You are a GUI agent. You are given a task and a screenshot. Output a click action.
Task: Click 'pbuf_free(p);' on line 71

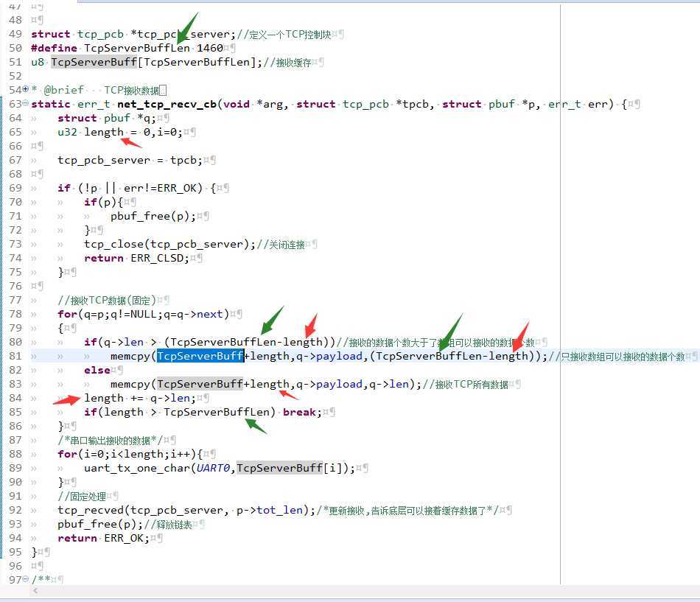pyautogui.click(x=153, y=216)
